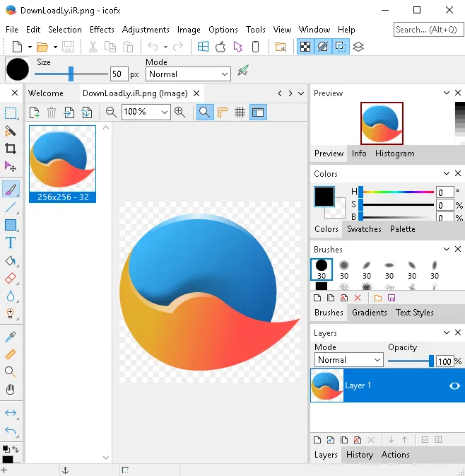Open the zoom percentage dropdown
Image resolution: width=465 pixels, height=476 pixels.
pyautogui.click(x=146, y=112)
